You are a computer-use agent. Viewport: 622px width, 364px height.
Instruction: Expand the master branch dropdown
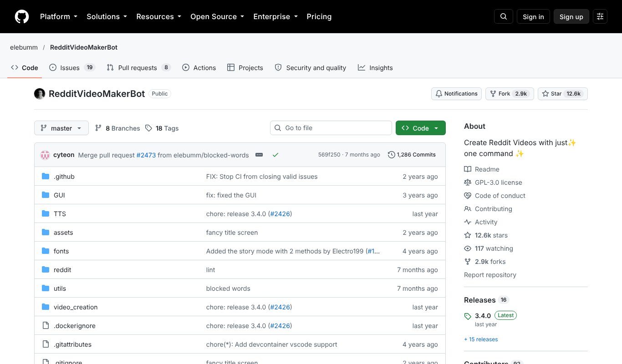pyautogui.click(x=61, y=128)
